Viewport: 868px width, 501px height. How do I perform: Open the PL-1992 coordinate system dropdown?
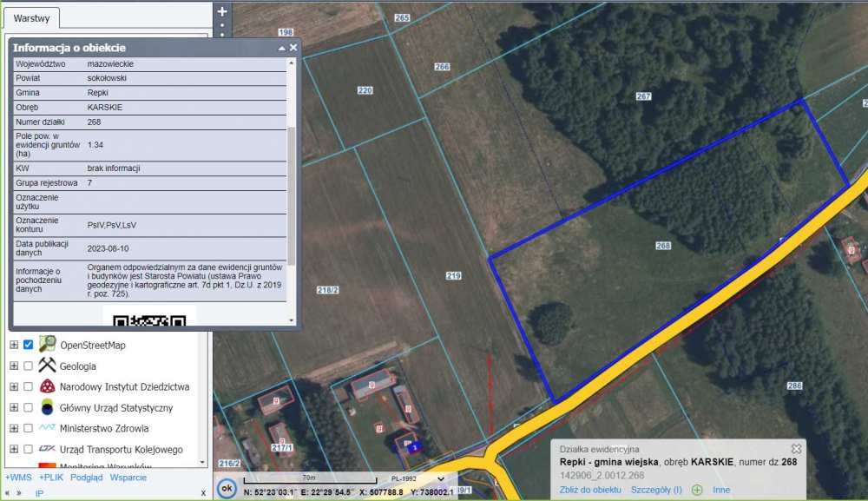(x=418, y=478)
